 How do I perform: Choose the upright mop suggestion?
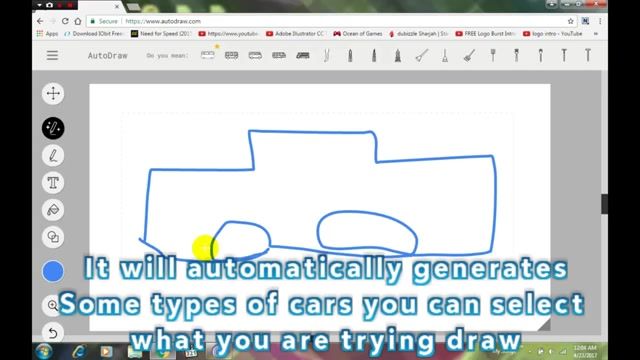445,56
